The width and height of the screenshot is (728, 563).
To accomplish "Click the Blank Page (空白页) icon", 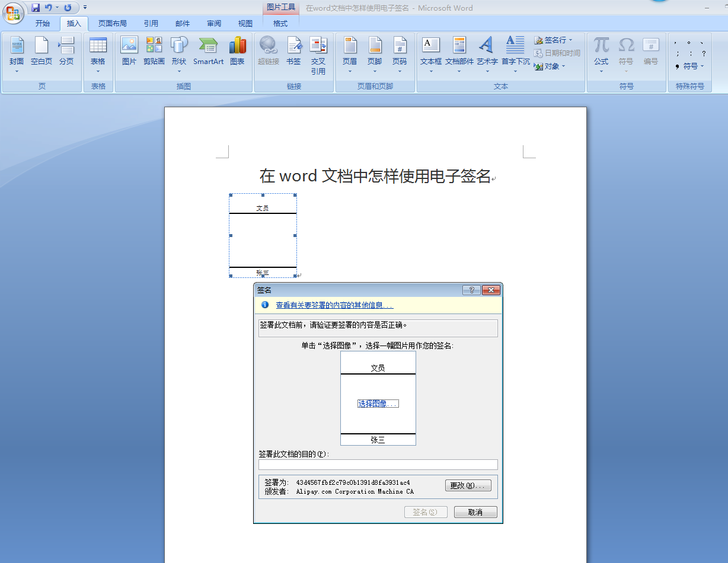I will coord(41,50).
